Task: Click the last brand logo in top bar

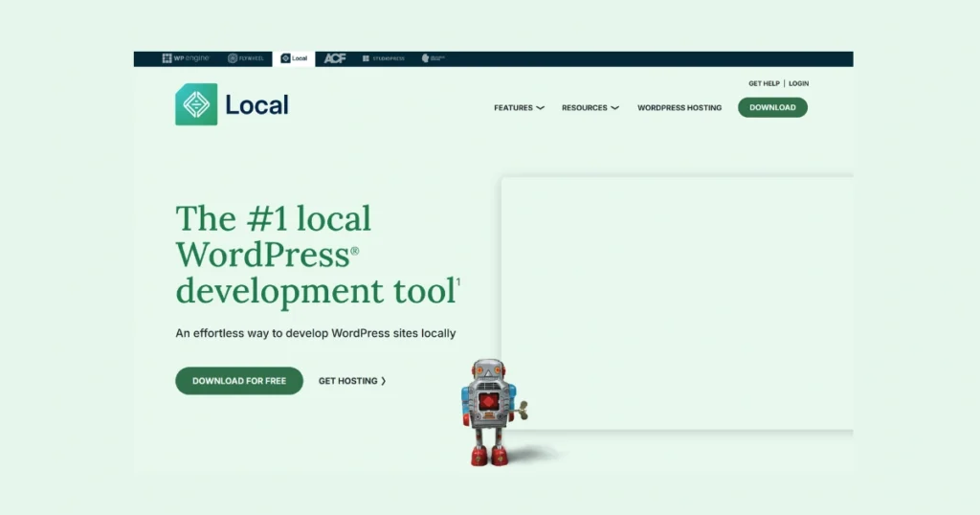Action: (x=433, y=58)
